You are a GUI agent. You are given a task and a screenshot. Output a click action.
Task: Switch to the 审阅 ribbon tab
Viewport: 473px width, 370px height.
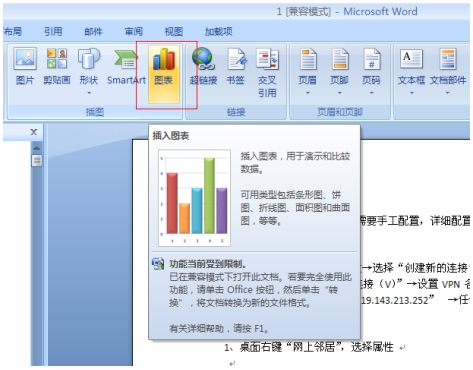point(134,32)
